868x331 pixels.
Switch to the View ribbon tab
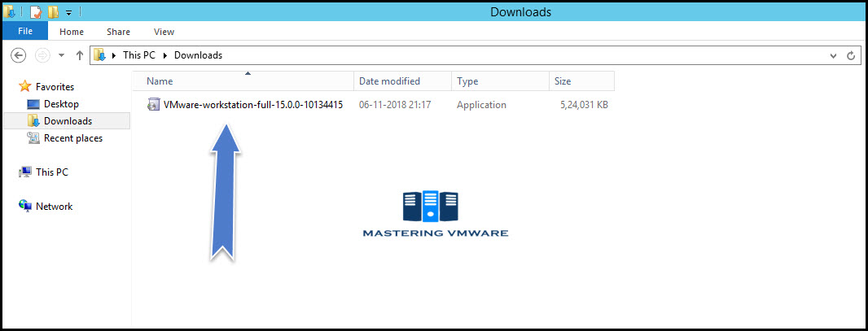tap(164, 32)
